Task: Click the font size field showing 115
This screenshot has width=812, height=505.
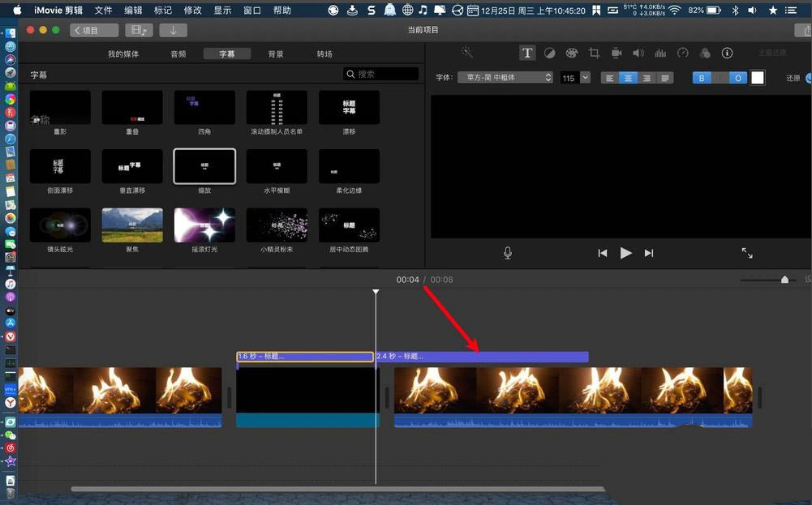Action: [569, 78]
